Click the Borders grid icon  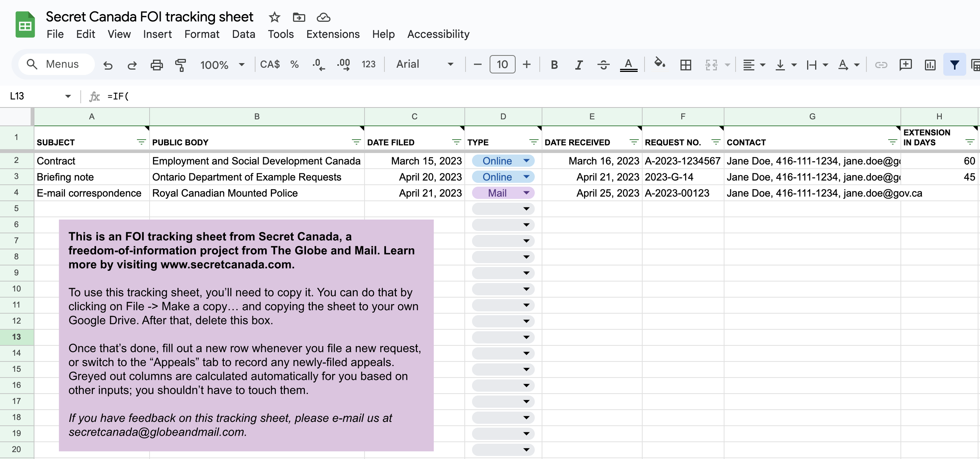[685, 65]
